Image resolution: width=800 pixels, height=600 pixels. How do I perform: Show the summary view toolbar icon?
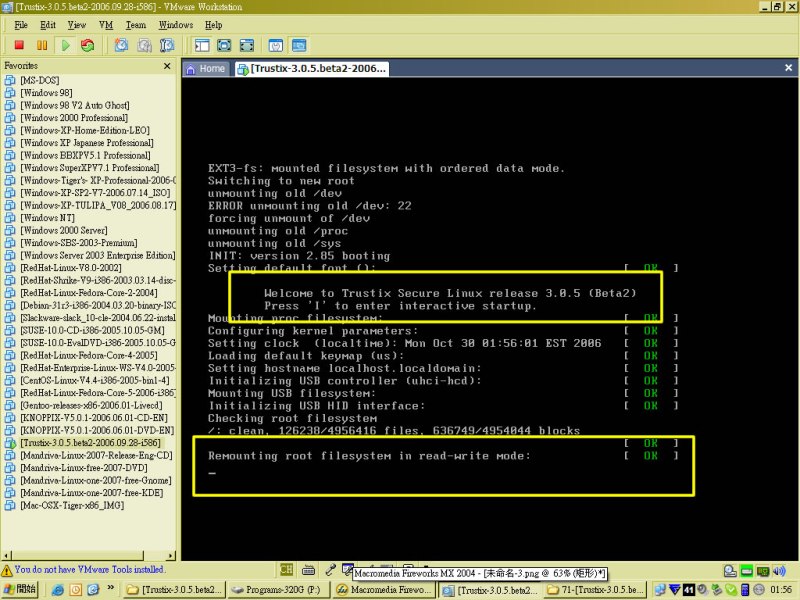click(x=276, y=45)
